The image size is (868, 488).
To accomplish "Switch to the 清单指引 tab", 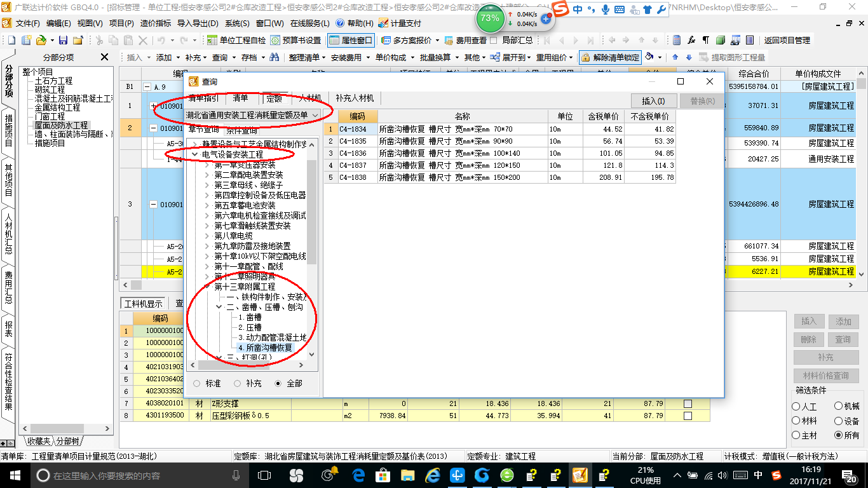I will point(204,98).
